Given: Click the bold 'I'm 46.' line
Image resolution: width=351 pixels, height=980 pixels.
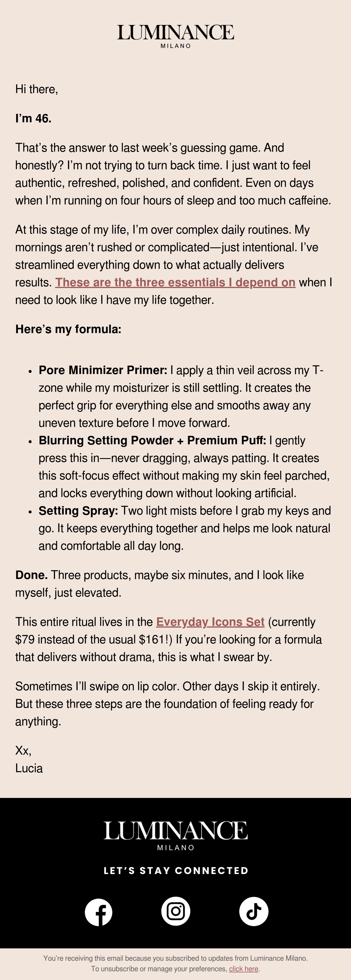Looking at the screenshot, I should [x=33, y=118].
